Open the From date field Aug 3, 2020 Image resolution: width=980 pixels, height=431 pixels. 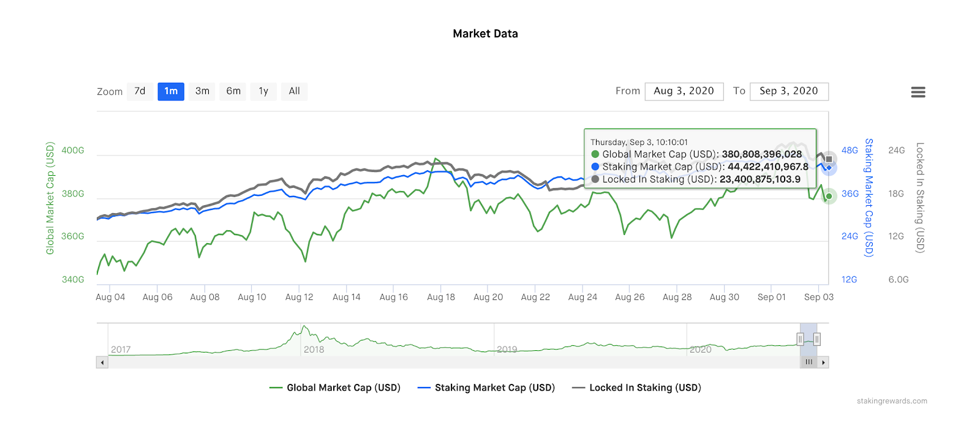tap(684, 91)
